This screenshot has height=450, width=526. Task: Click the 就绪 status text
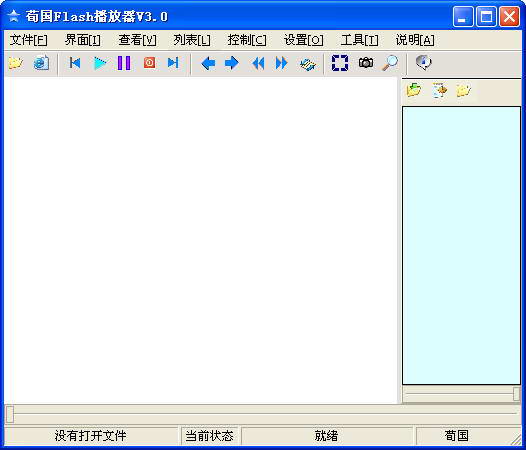326,436
